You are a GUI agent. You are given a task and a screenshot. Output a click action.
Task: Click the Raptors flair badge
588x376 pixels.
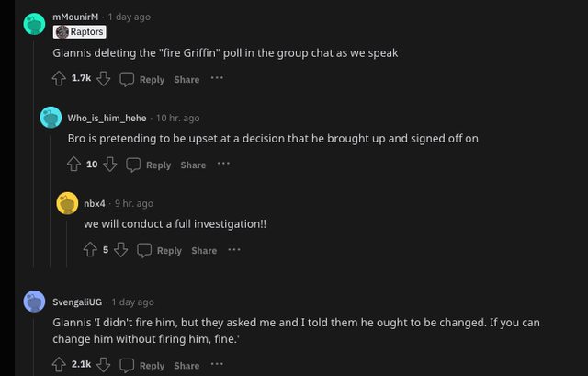79,31
